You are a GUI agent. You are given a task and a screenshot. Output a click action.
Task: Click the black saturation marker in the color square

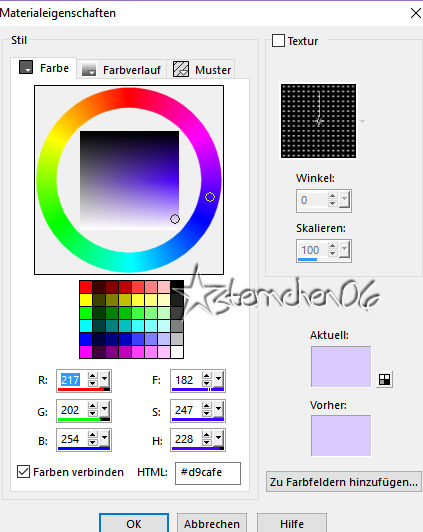coord(175,219)
